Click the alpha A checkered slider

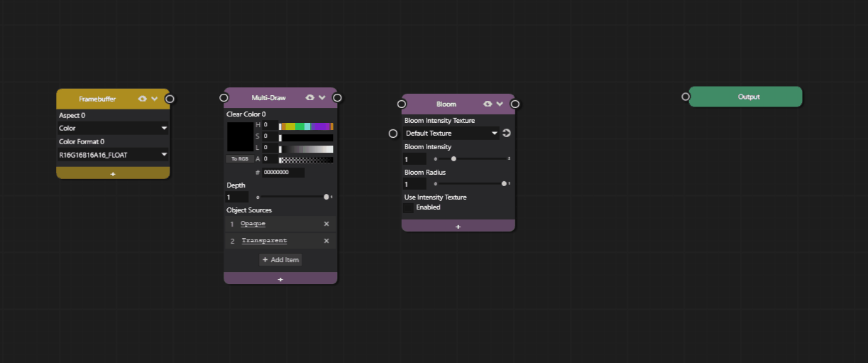pos(306,160)
